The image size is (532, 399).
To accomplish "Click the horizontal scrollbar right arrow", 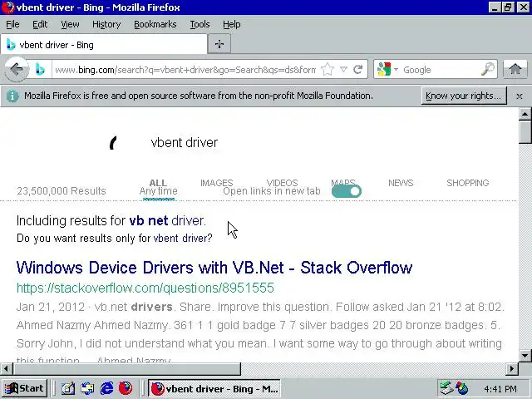I will pyautogui.click(x=512, y=368).
